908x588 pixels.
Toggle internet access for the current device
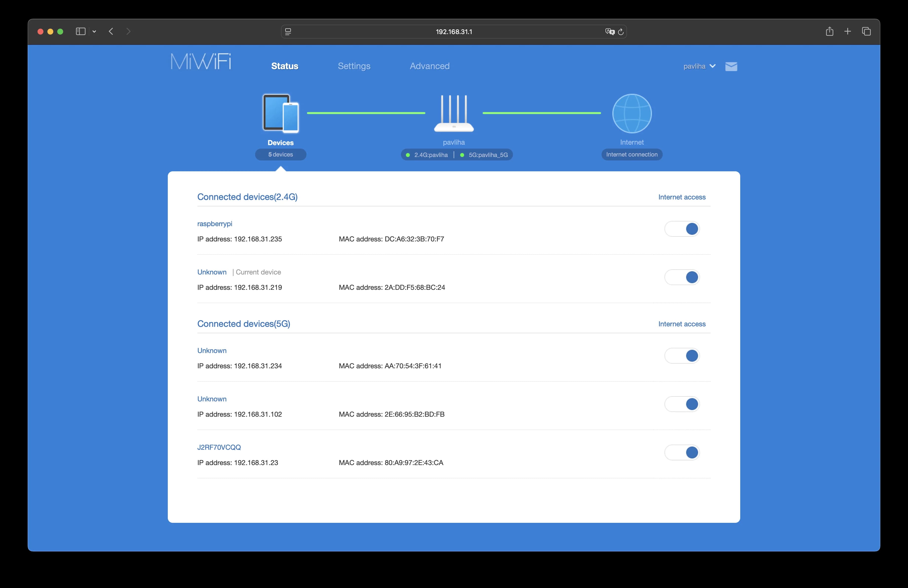(682, 277)
